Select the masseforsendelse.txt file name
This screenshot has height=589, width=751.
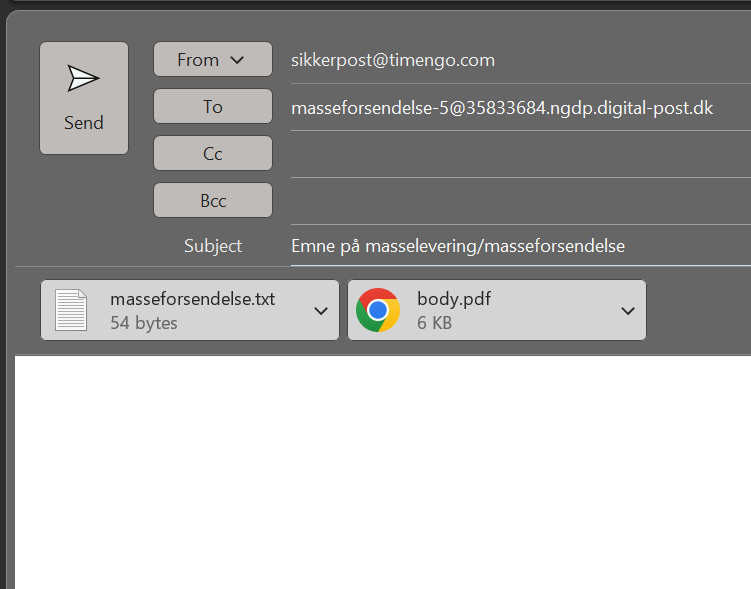coord(192,299)
